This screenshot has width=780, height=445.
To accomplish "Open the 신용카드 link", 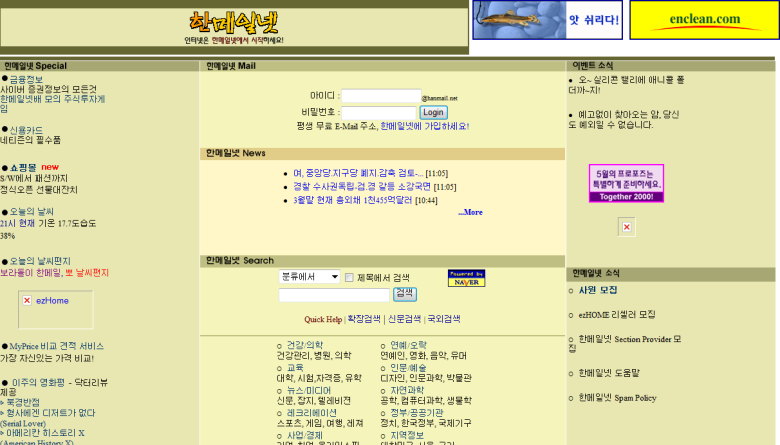I will coord(26,130).
